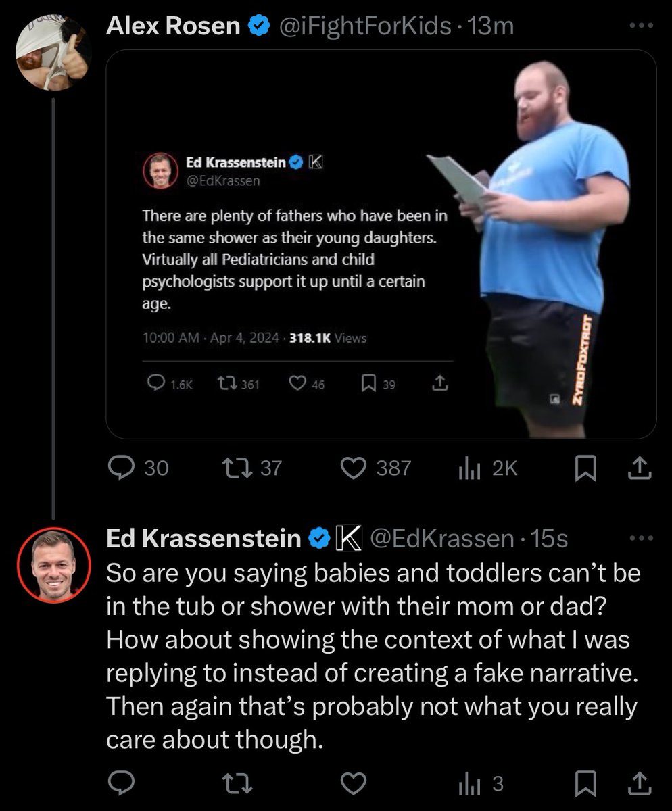
Task: Open the attached image in Alex Rosen's post
Action: coord(381,244)
